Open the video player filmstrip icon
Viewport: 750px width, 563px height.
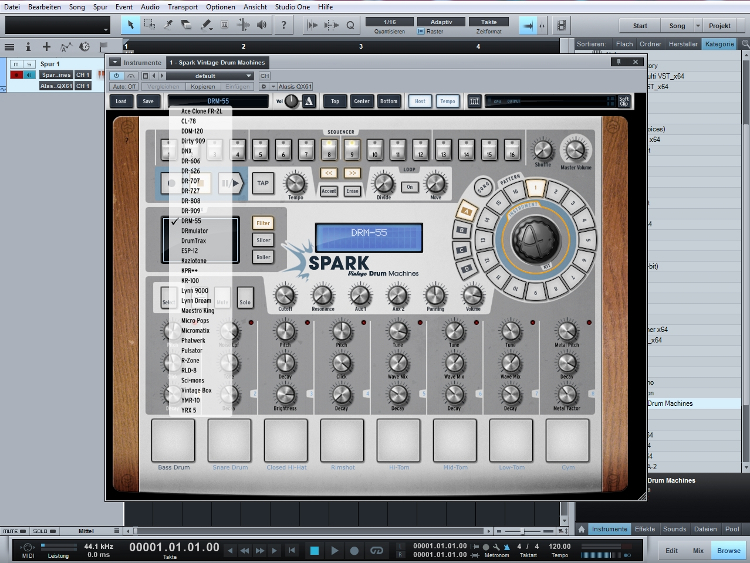(562, 25)
